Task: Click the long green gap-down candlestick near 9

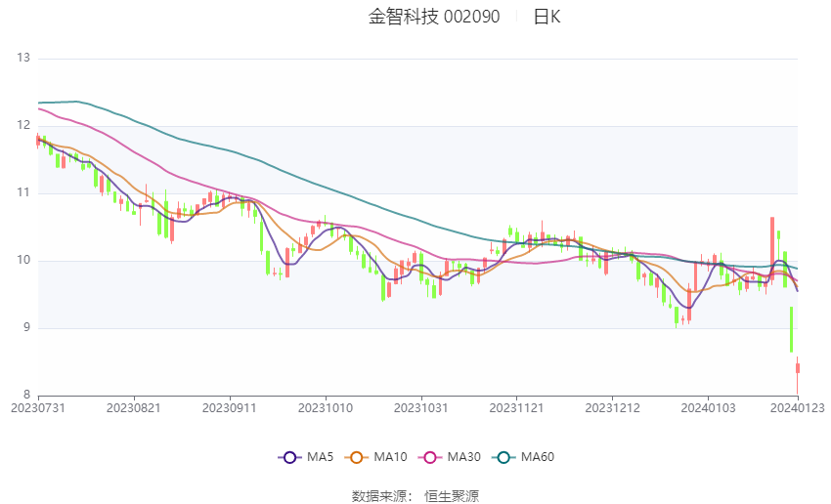Action: coord(791,329)
